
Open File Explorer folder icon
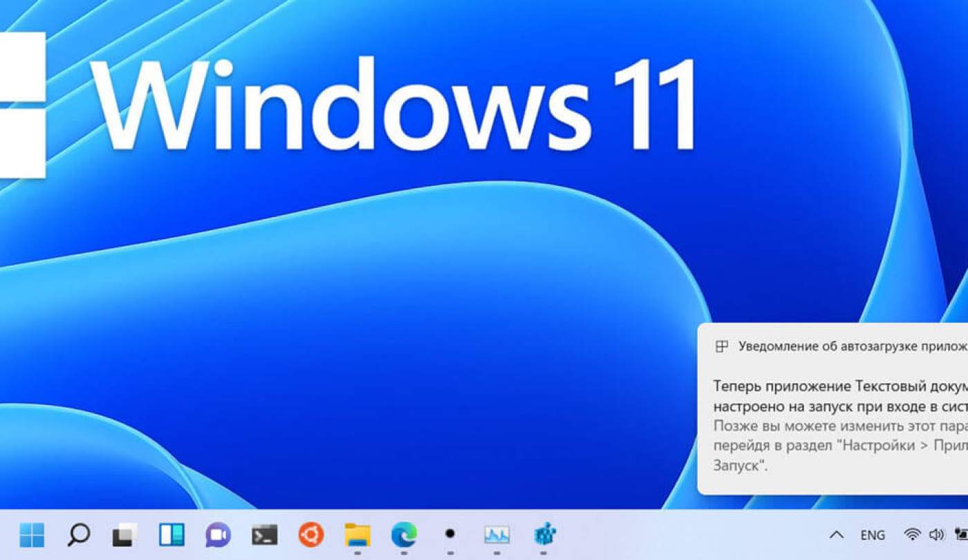click(357, 535)
